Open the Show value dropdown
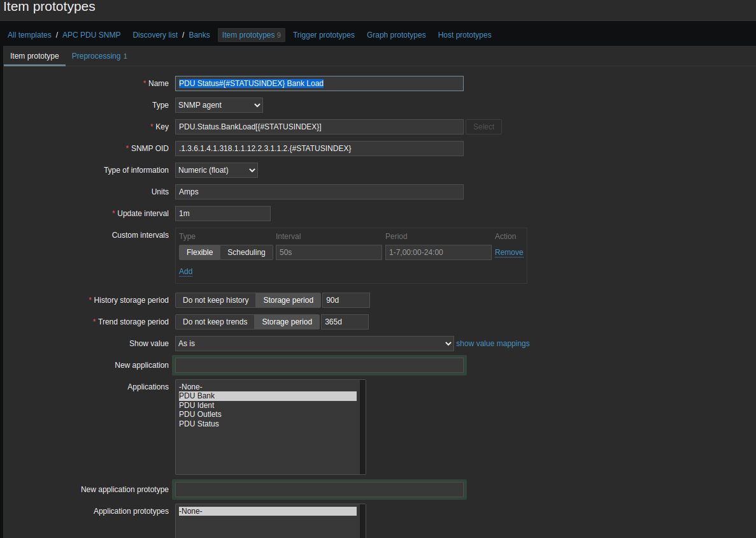 [x=314, y=344]
